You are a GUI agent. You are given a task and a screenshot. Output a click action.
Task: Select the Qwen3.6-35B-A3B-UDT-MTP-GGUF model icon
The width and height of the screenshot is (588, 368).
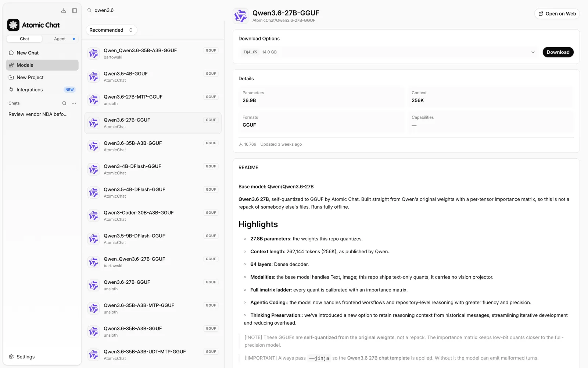click(94, 355)
